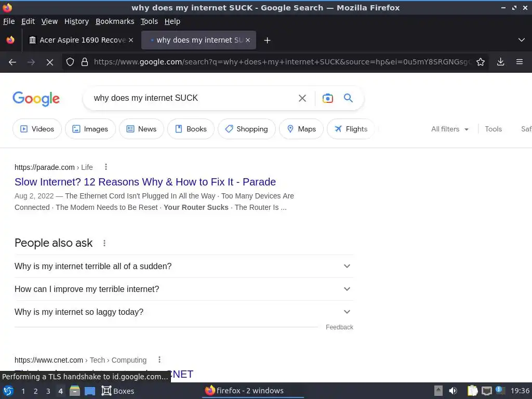Open the Edit menu

[x=28, y=21]
